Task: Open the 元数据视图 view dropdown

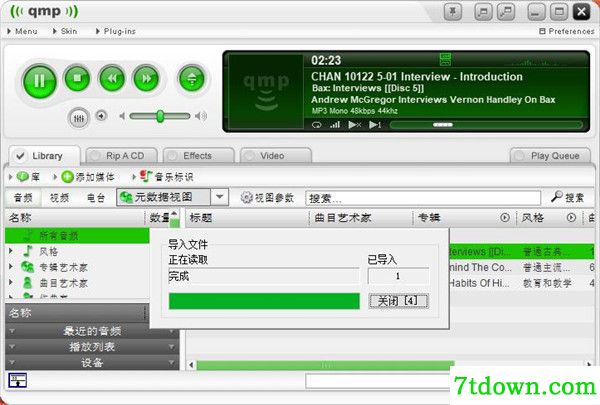Action: click(x=219, y=197)
